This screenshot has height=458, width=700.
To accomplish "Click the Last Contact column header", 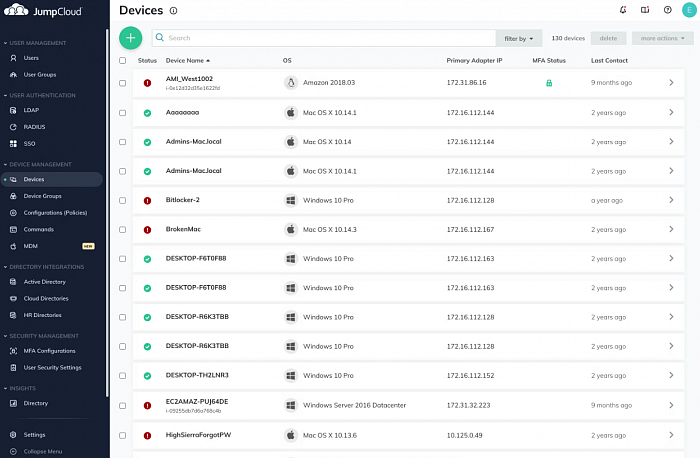I will pyautogui.click(x=609, y=60).
